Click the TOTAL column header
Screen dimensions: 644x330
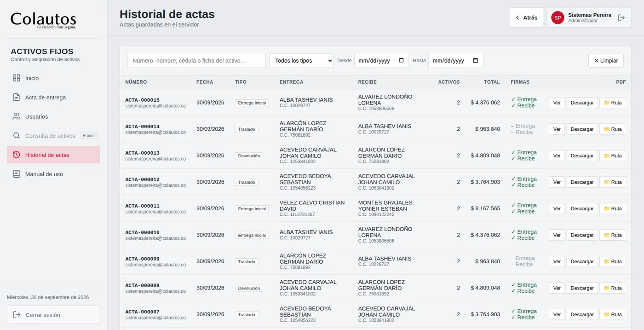pos(492,82)
